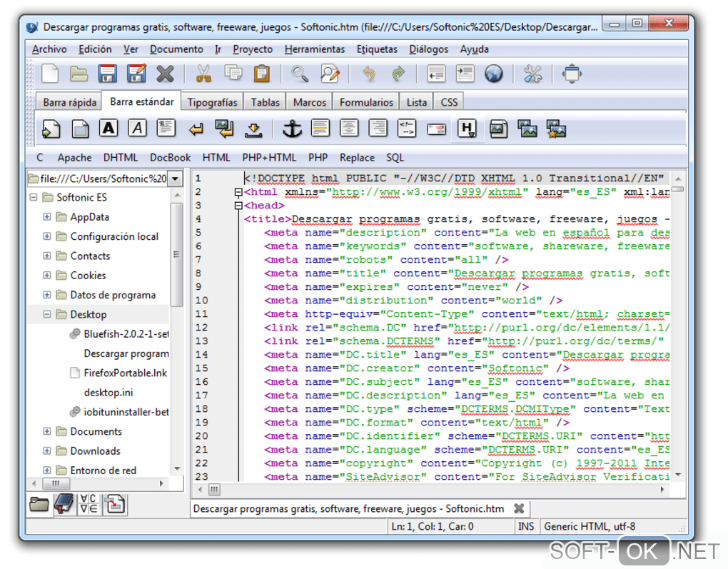Select FirefoxPortable.lnk in the file tree
This screenshot has height=569, width=728.
pyautogui.click(x=126, y=373)
